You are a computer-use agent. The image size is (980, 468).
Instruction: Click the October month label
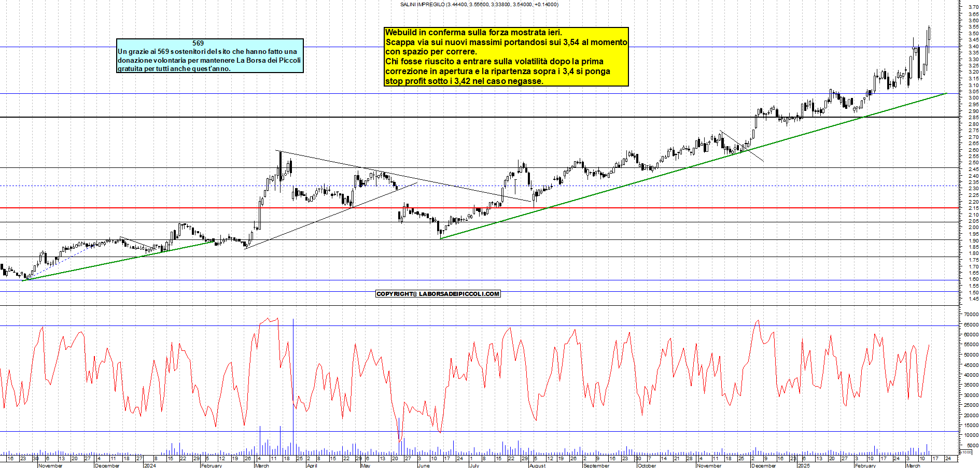[647, 465]
